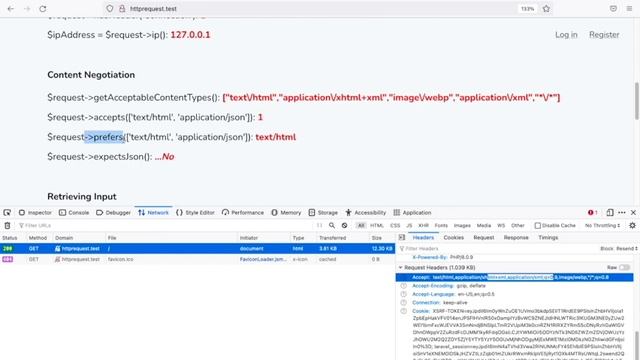This screenshot has height=360, width=640.
Task: Select the Network panel tab
Action: coord(153,213)
